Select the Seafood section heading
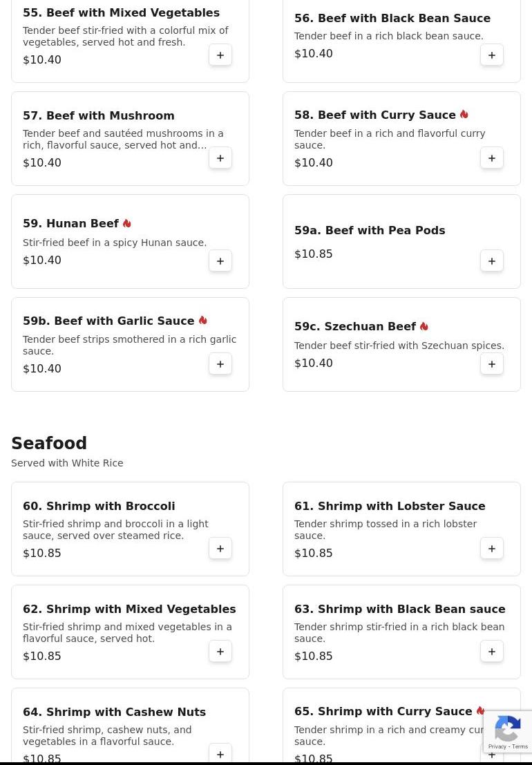532x765 pixels. [49, 443]
